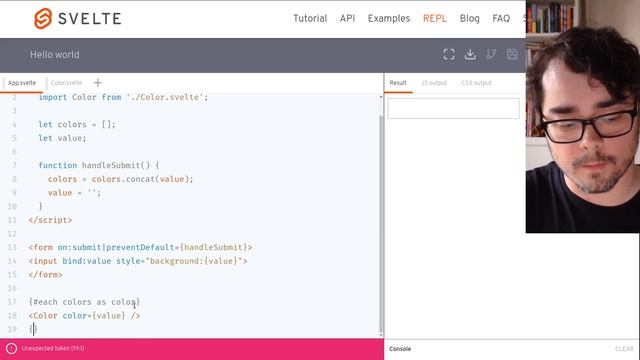Clear the console with CLEAR button

tap(624, 349)
